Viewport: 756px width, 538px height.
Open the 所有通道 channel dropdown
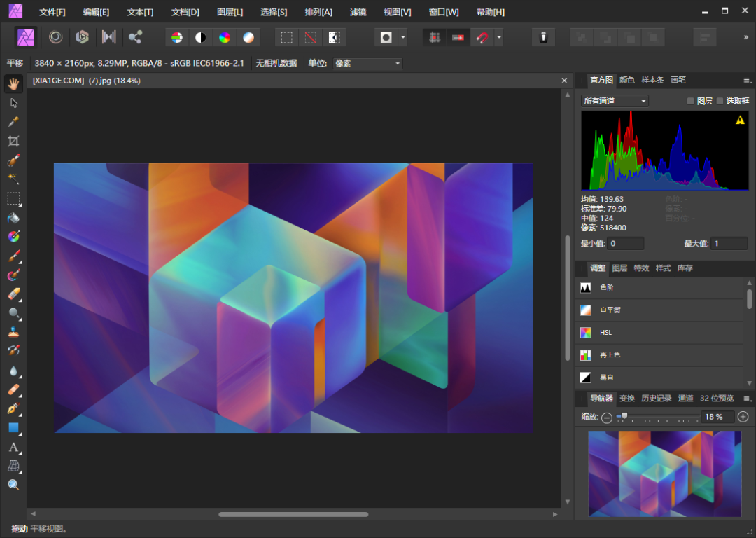pos(613,100)
